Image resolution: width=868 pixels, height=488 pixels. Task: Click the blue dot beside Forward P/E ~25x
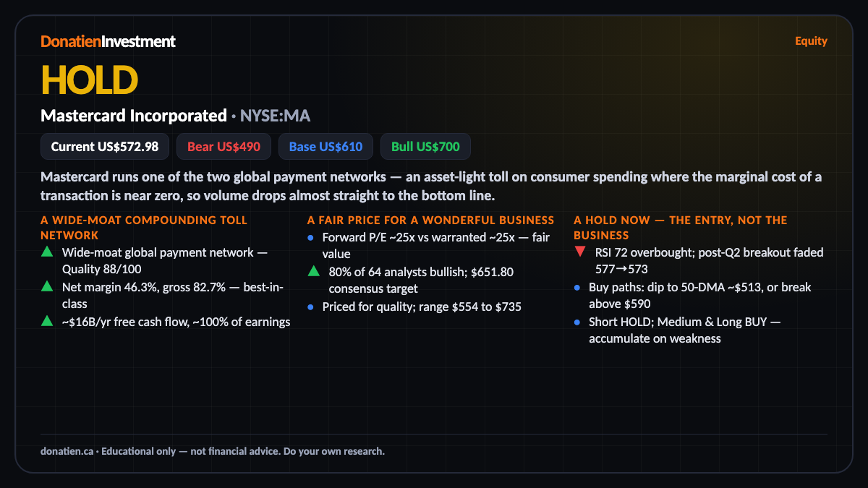[310, 237]
